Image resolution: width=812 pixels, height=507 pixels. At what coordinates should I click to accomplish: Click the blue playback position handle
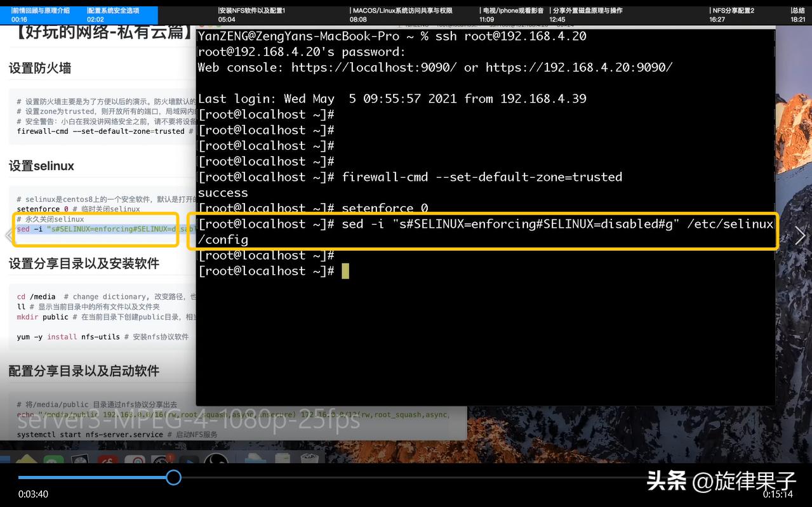click(x=173, y=477)
